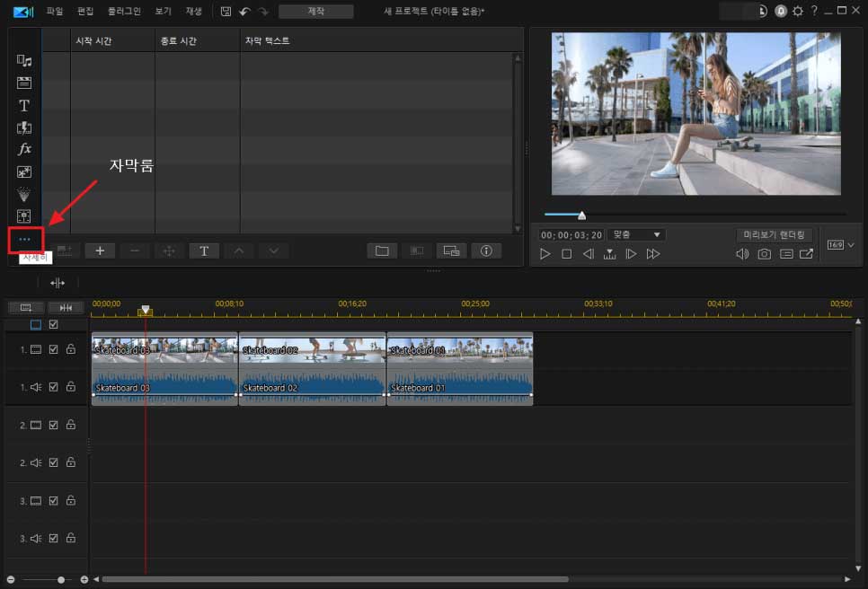The width and height of the screenshot is (868, 589).
Task: Step to the previous frame
Action: 588,254
